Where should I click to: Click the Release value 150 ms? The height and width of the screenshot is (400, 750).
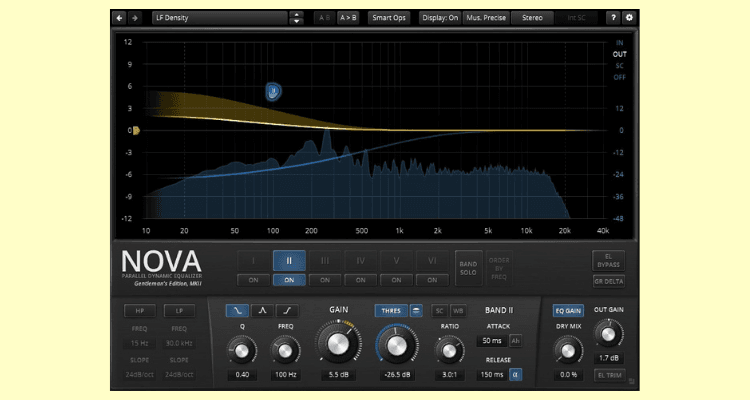tap(492, 375)
